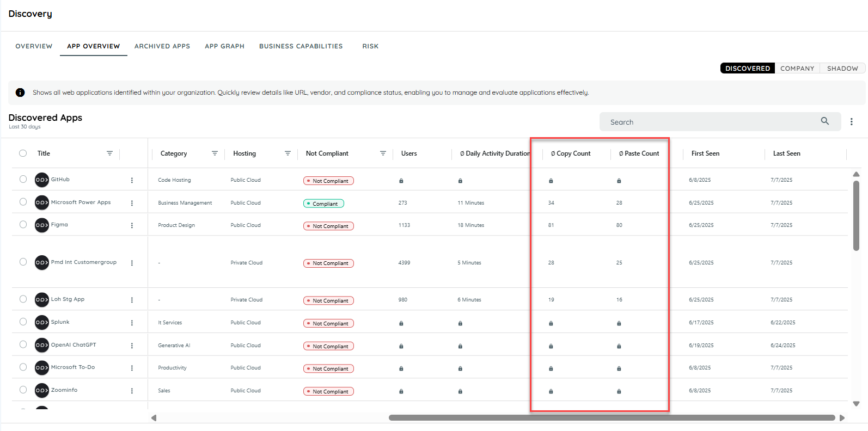Open the row menu for Pmd Int Customergroup
This screenshot has height=431, width=868.
[x=132, y=263]
